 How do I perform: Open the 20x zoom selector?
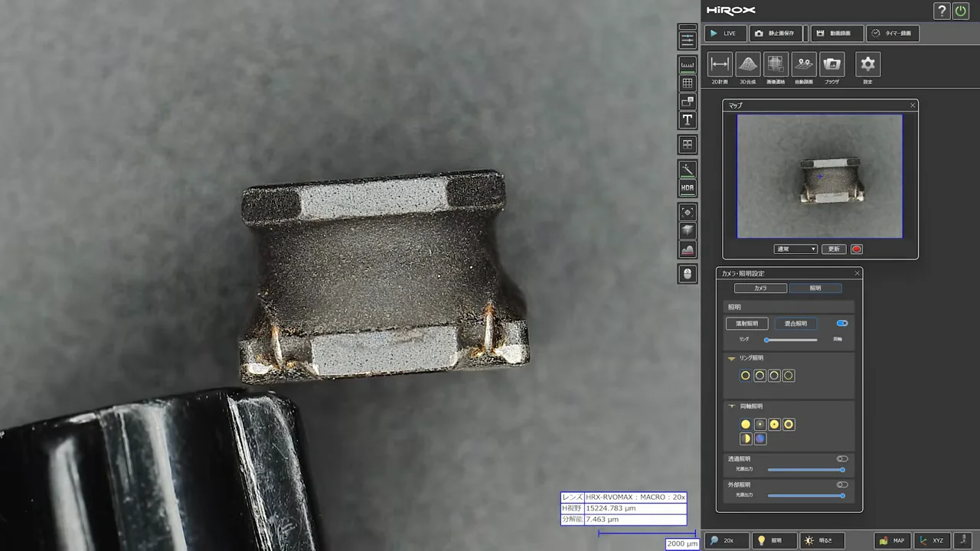[x=727, y=540]
